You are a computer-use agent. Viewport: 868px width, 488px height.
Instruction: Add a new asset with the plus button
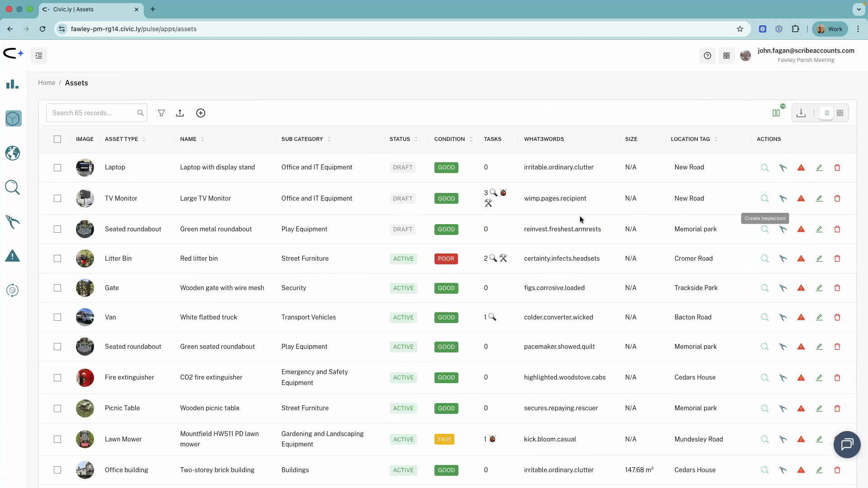pyautogui.click(x=201, y=113)
